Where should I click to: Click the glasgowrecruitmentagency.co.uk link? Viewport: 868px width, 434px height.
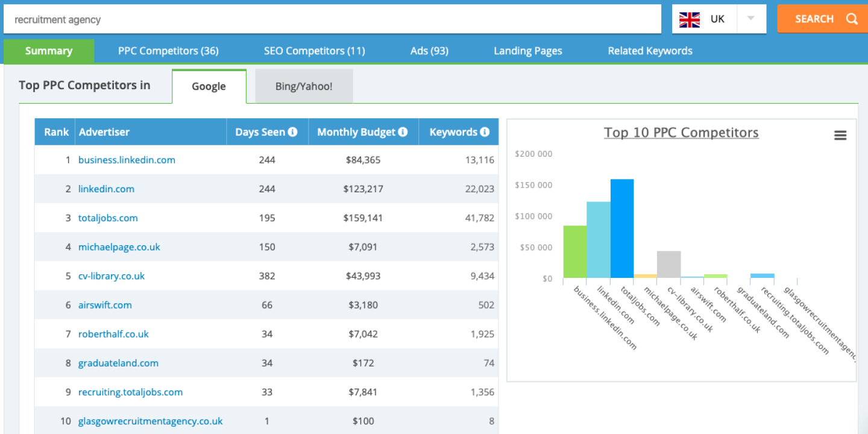pos(150,421)
